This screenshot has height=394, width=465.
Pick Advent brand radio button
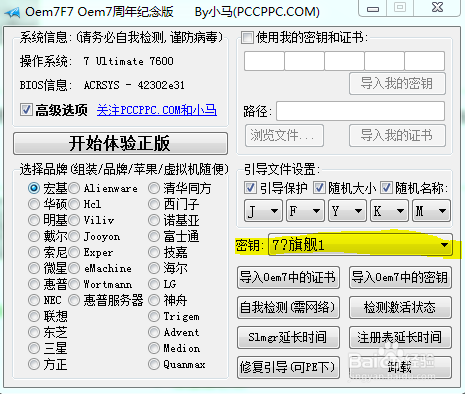click(x=154, y=332)
